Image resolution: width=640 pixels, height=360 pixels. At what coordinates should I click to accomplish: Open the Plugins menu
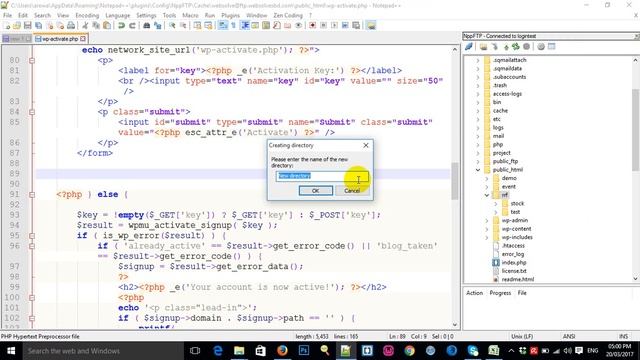[231, 15]
